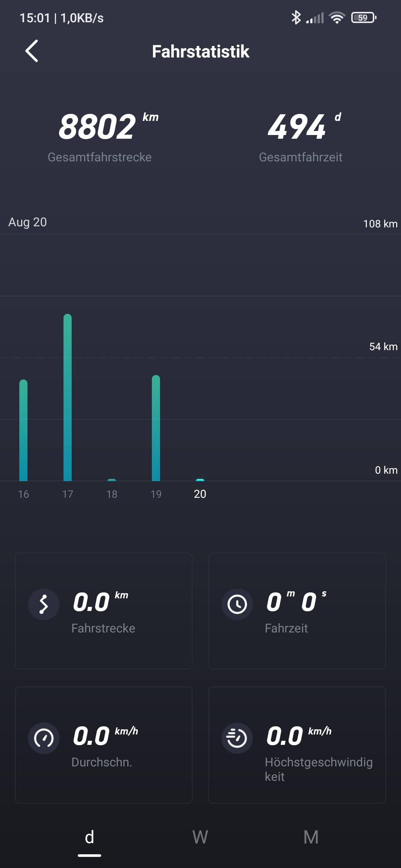Image resolution: width=401 pixels, height=868 pixels.
Task: Tap the back arrow icon
Action: (x=32, y=51)
